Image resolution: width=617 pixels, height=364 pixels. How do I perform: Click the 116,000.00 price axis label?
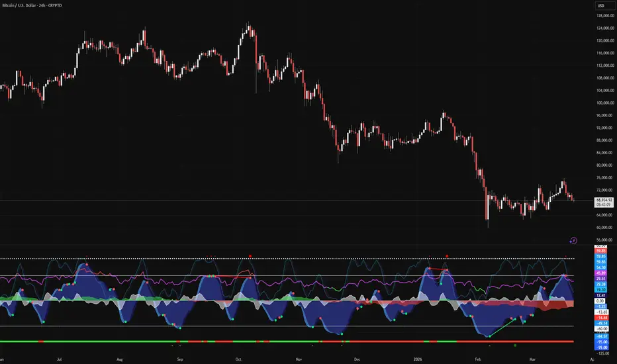(605, 53)
